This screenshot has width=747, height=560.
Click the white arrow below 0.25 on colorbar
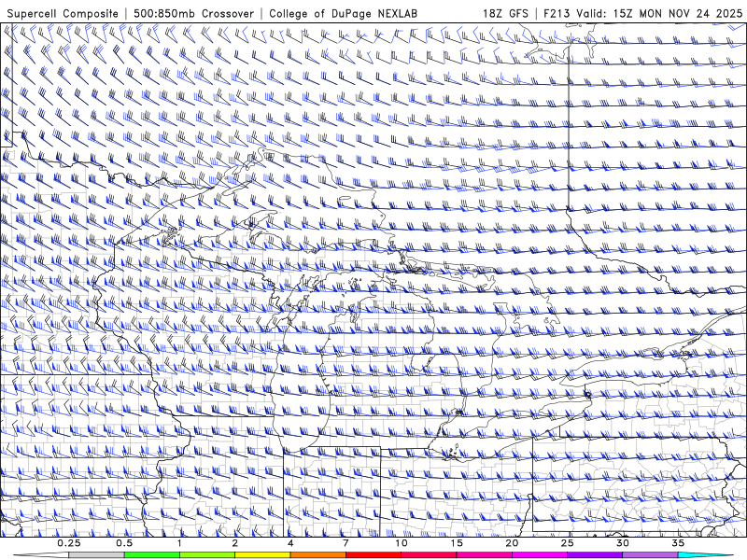tap(41, 555)
